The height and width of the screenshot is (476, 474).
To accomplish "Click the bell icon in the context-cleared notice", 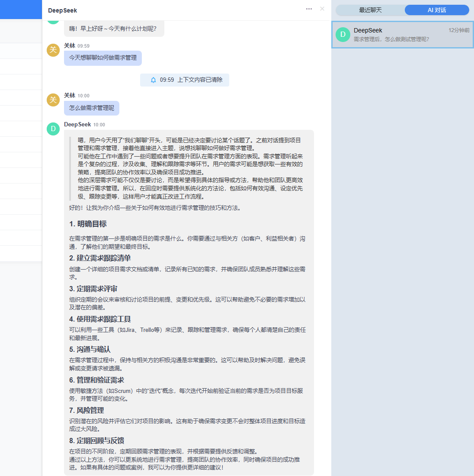I will 153,80.
